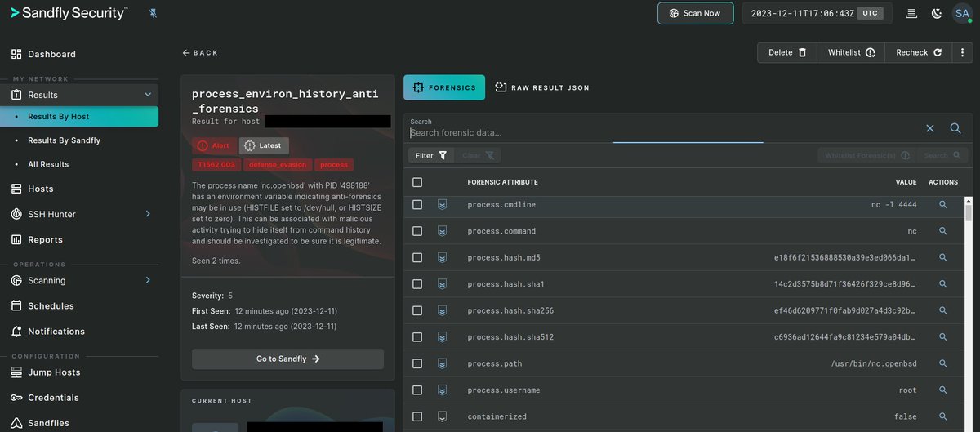The width and height of the screenshot is (980, 432).
Task: Click type icon of containerized row
Action: click(442, 416)
